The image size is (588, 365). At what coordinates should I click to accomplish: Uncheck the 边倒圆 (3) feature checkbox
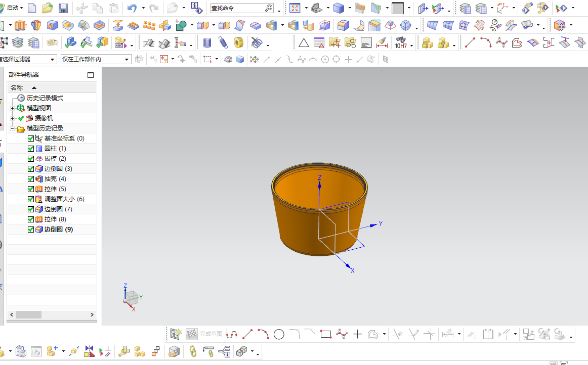31,169
